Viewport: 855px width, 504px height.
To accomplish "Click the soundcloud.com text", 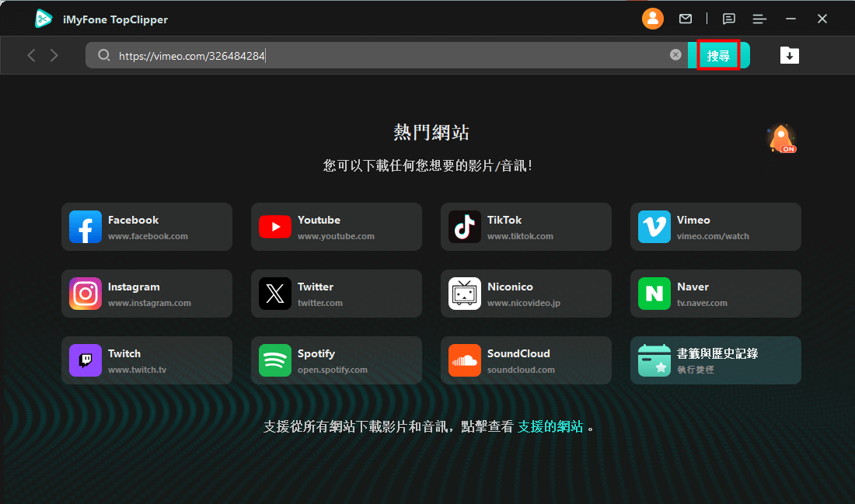I will pos(521,370).
